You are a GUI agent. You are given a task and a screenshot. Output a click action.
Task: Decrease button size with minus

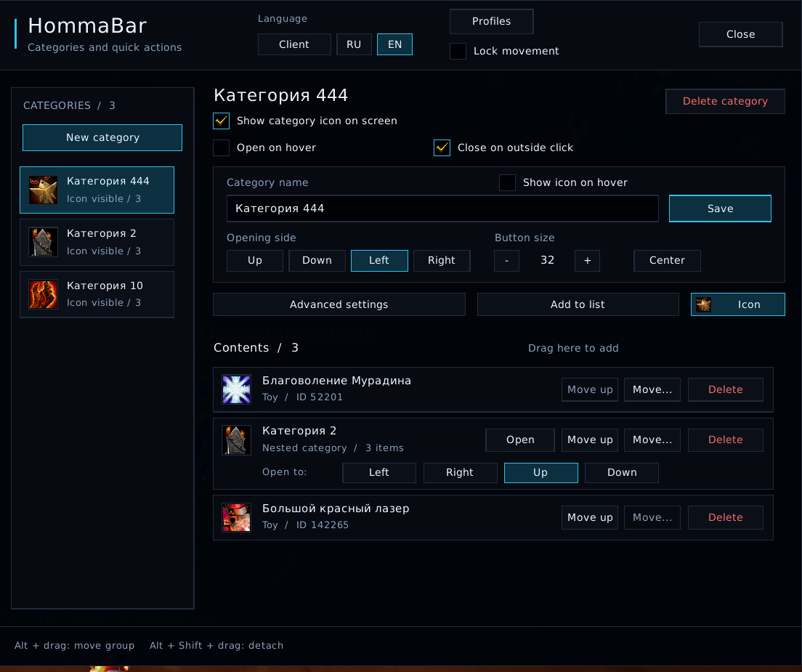(507, 260)
